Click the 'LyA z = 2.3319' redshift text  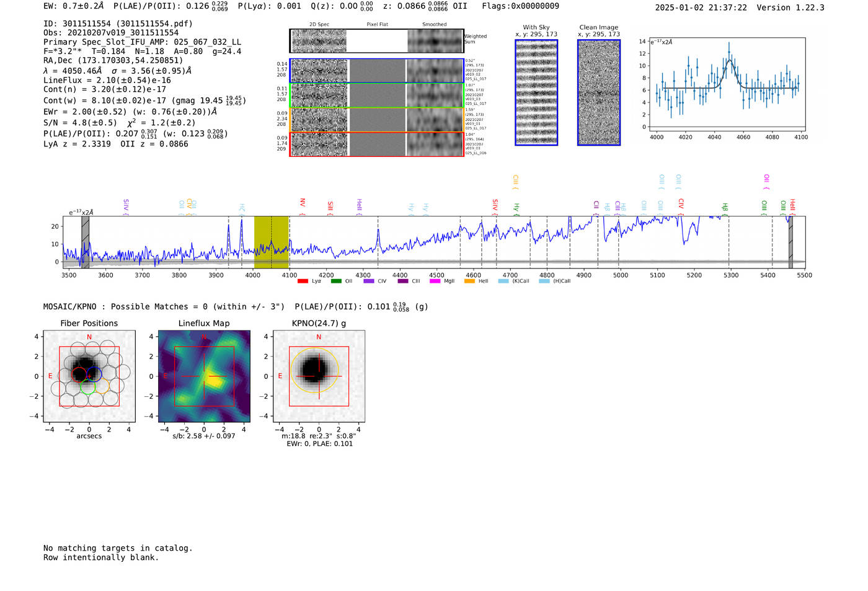tap(77, 144)
